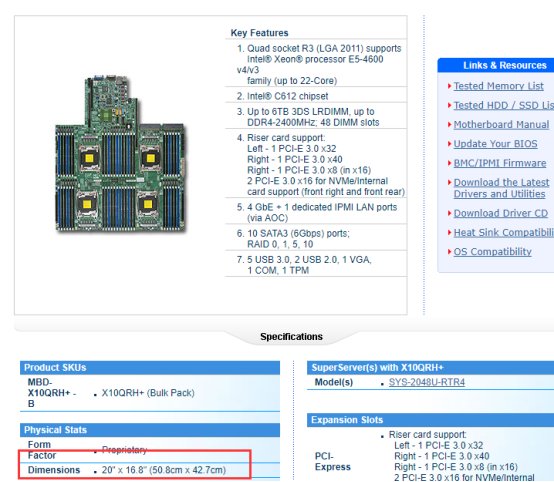This screenshot has height=482, width=554.
Task: Open the Tested HDD / SSD List link
Action: click(504, 105)
